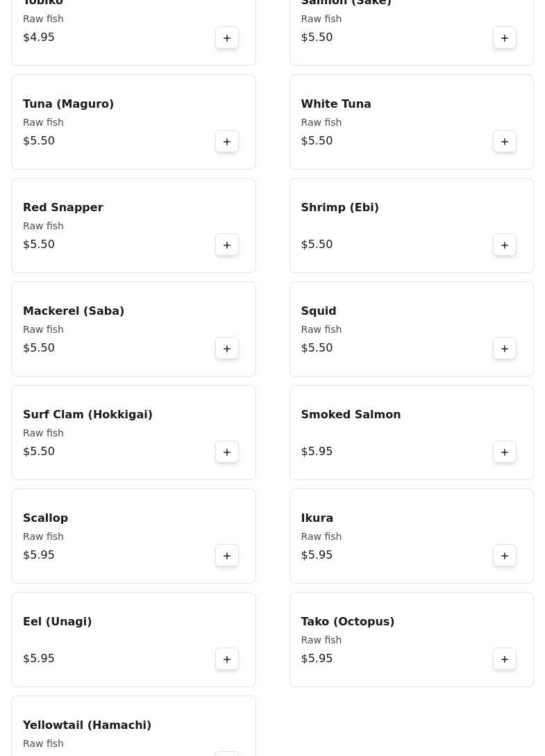Add Eel (Unagi) to the order
This screenshot has width=545, height=756.
(x=227, y=659)
